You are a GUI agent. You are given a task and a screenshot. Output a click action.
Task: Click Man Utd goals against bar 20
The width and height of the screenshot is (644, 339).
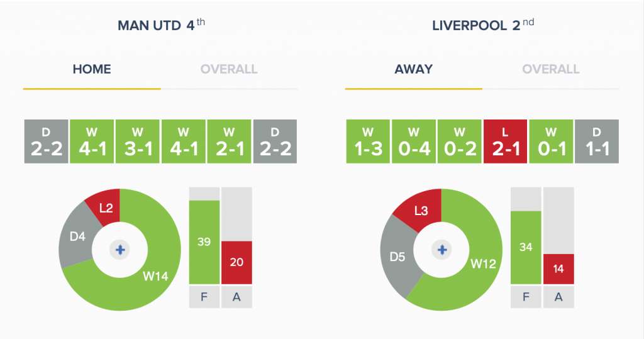236,262
